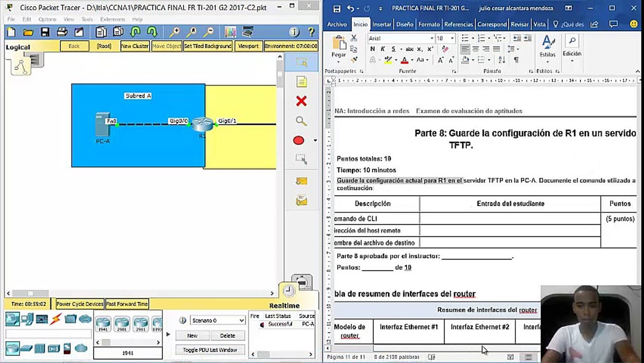Pick the 2901 router model
This screenshot has height=363, width=644.
pos(122,323)
